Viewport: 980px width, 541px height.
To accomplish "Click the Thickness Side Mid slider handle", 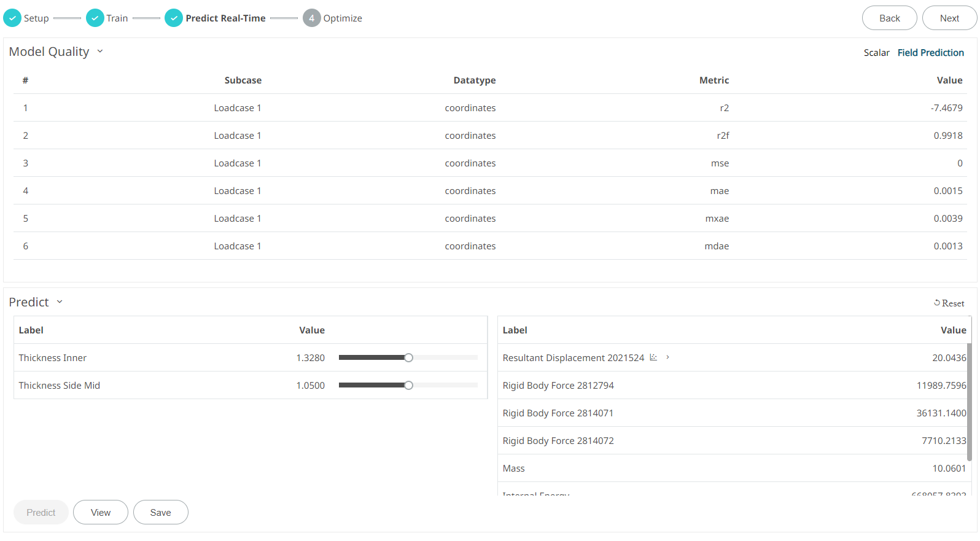I will (408, 385).
